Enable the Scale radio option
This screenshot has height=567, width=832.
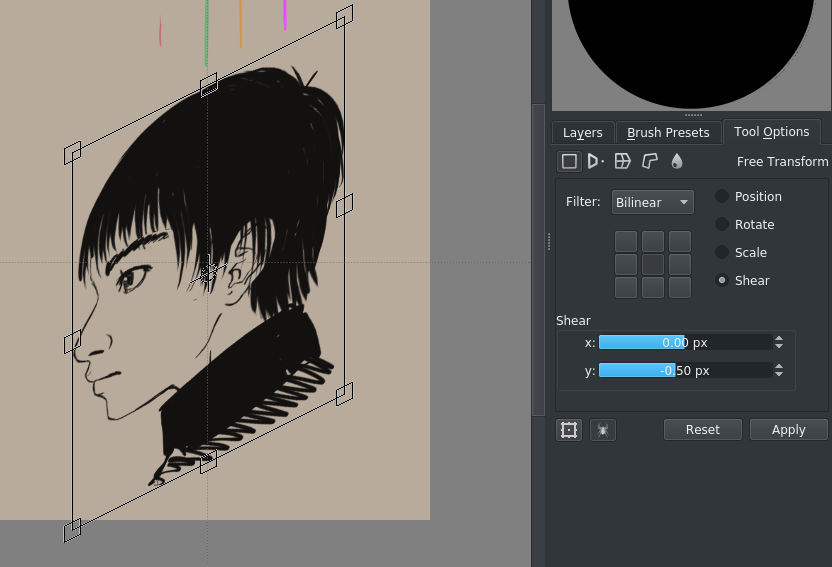coord(722,253)
